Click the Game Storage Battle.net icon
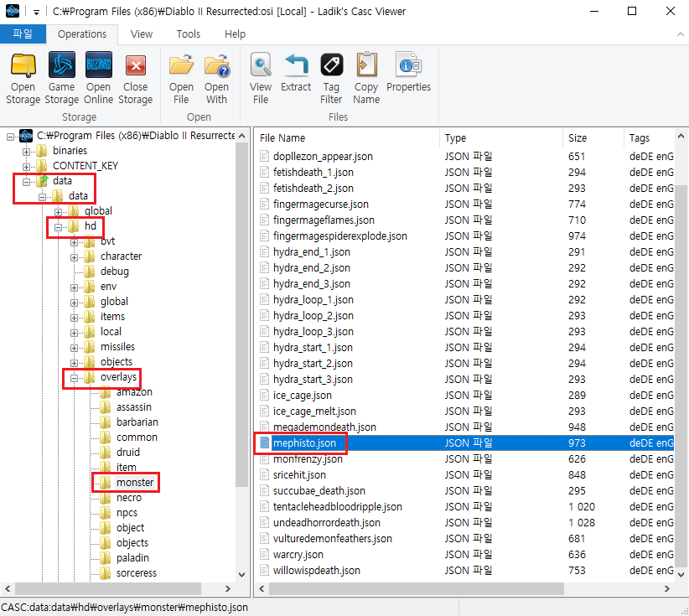 (x=61, y=65)
